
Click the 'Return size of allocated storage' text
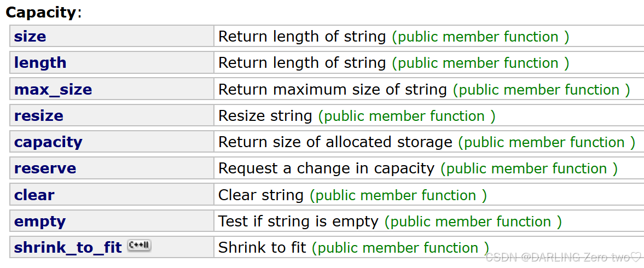click(x=335, y=142)
